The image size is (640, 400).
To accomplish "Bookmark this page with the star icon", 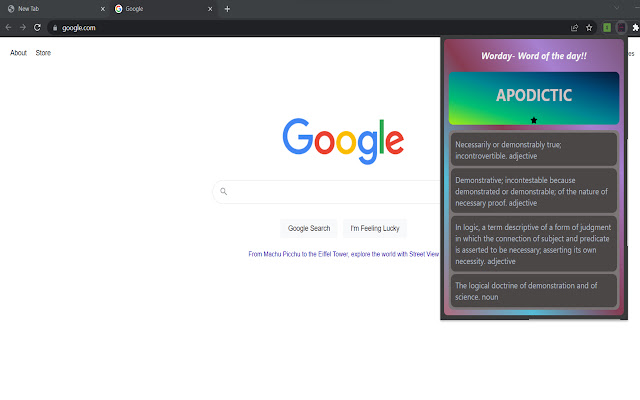I will [x=589, y=28].
